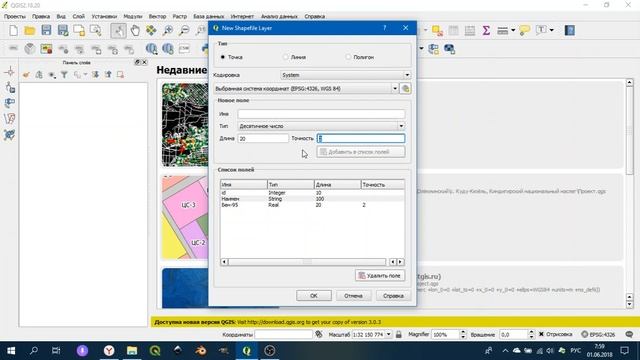Screen dimensions: 640x360
Task: Open File Explorer on the taskbar
Action: coord(132,351)
